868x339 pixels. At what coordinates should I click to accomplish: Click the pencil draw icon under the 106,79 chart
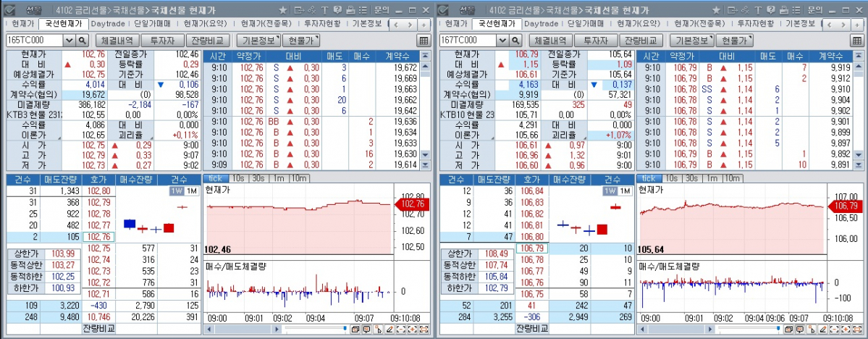824,330
